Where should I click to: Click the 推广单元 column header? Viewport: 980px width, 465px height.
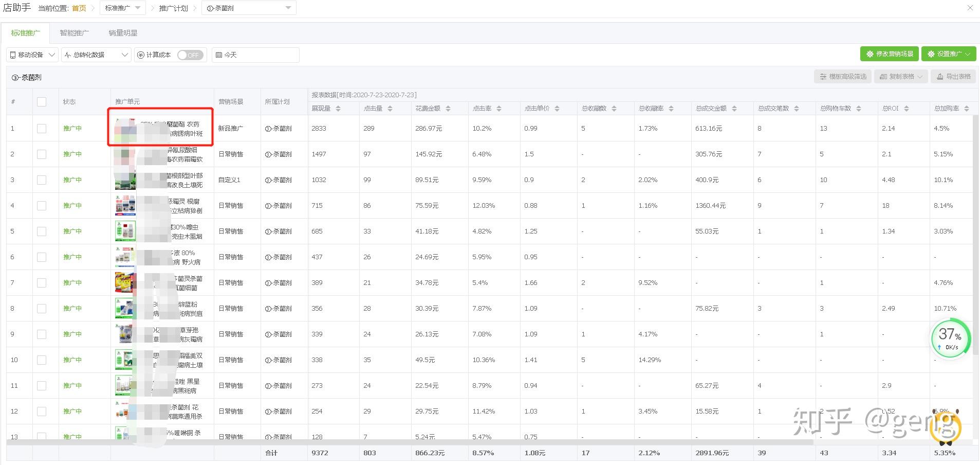point(127,102)
